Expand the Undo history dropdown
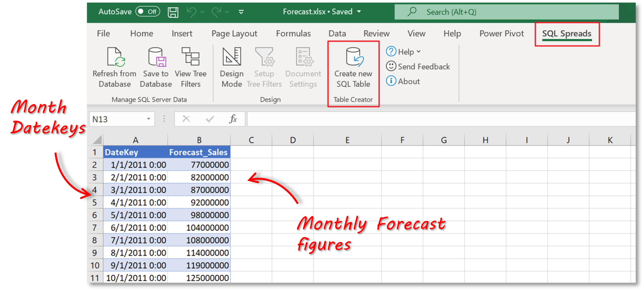 [202, 12]
